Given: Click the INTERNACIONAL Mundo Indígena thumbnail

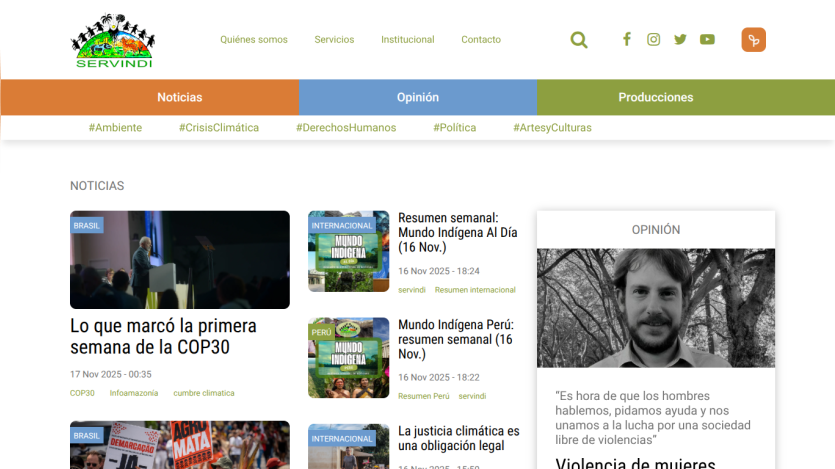Looking at the screenshot, I should pyautogui.click(x=349, y=251).
